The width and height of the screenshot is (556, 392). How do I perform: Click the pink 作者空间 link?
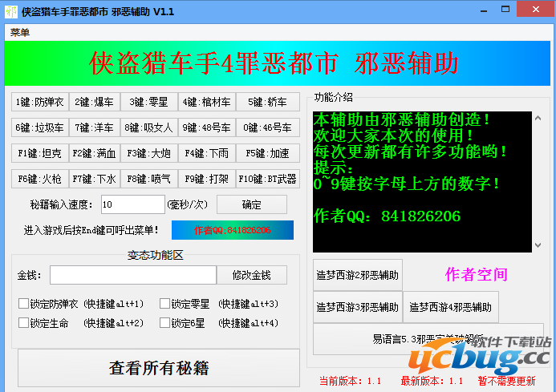[x=477, y=275]
